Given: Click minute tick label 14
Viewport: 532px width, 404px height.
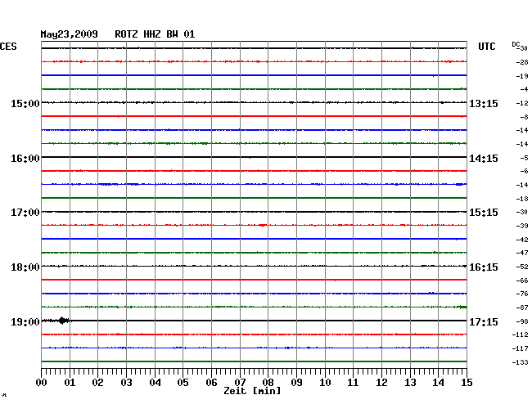Looking at the screenshot, I should (x=438, y=383).
